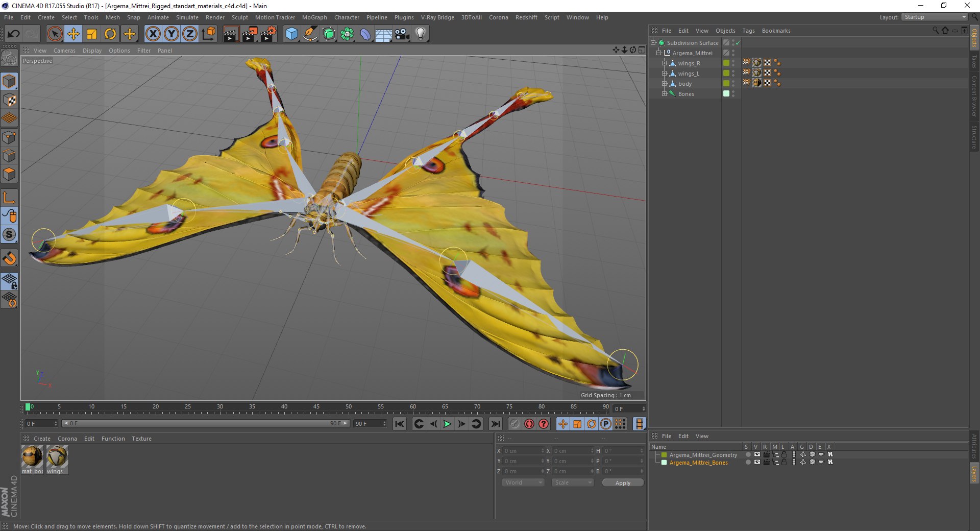980x531 pixels.
Task: Go to end of animation
Action: click(x=495, y=424)
